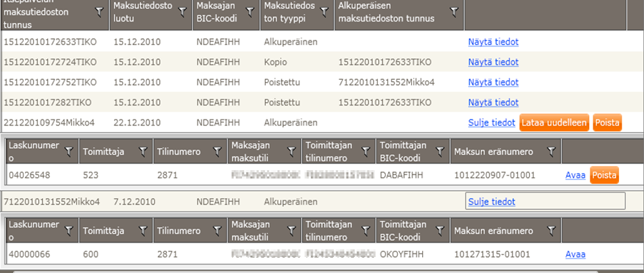The image size is (644, 273).
Task: Collapse details with Sulje tiedot for 7122010131552Mikko4
Action: 492,201
